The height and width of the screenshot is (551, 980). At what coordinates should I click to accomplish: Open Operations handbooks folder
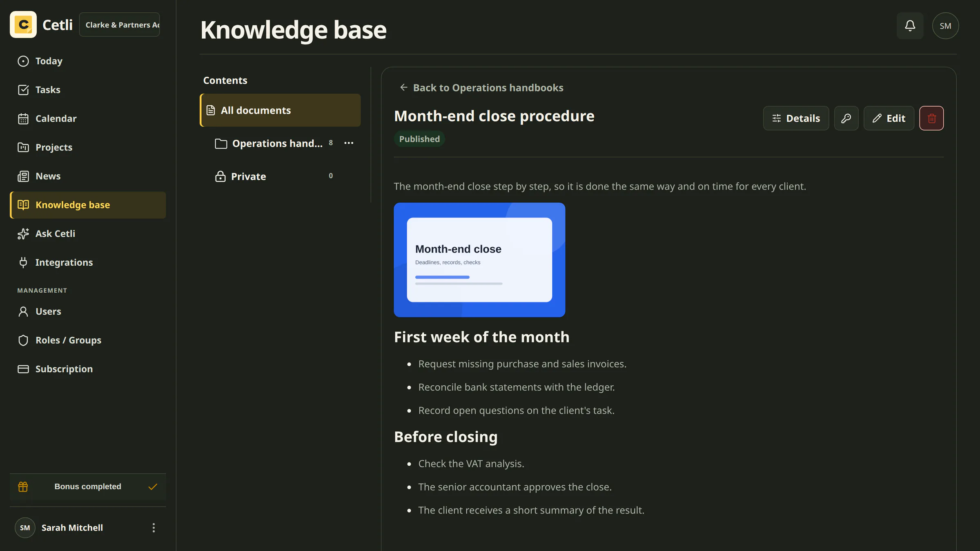(269, 143)
